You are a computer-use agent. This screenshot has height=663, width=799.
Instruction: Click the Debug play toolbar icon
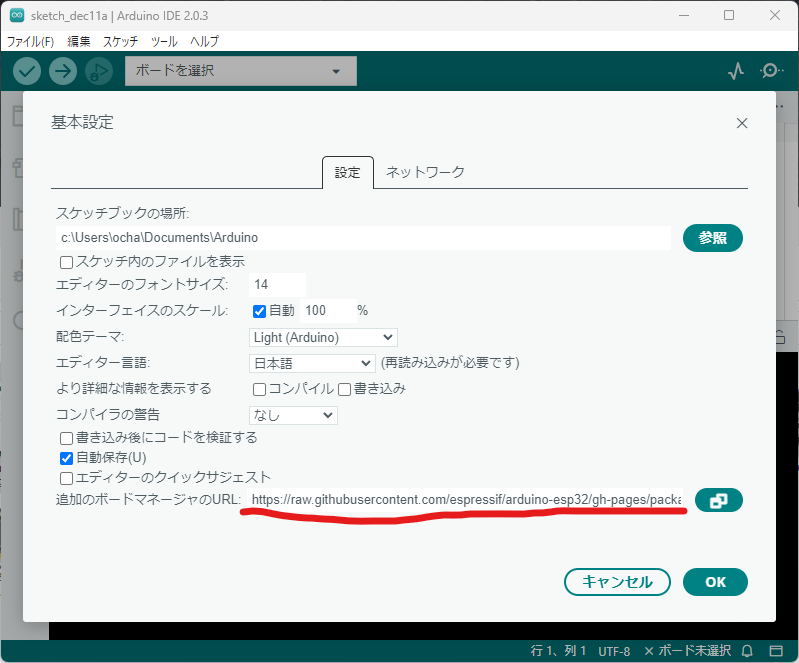tap(98, 71)
